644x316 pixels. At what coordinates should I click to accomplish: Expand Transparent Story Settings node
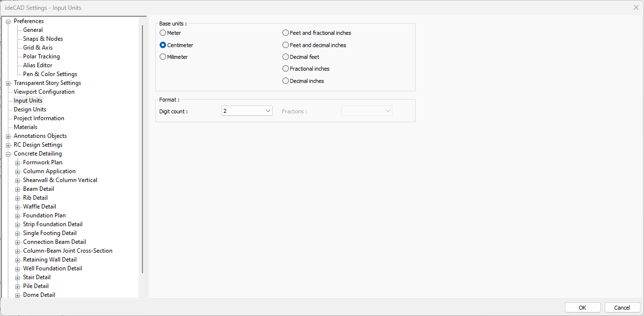[x=8, y=83]
